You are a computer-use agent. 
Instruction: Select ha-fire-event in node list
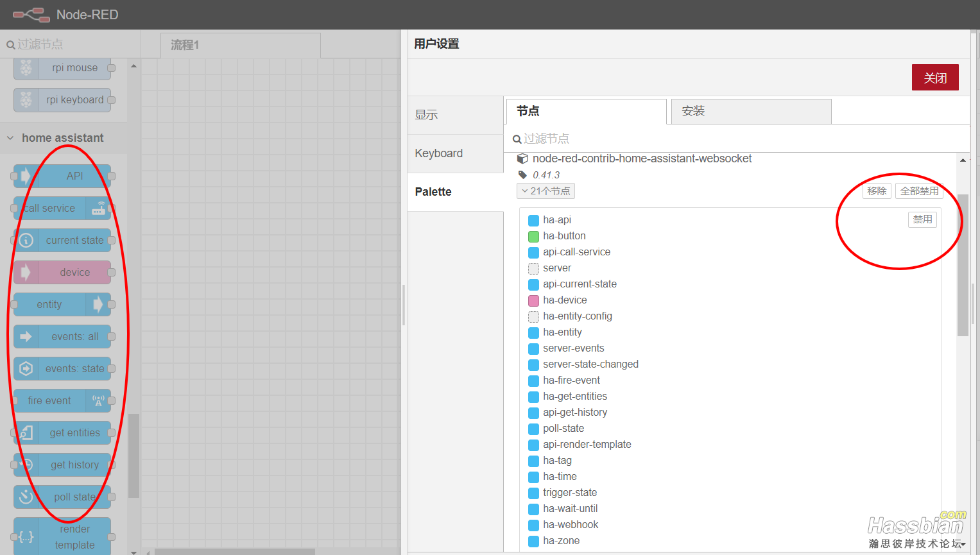point(571,380)
